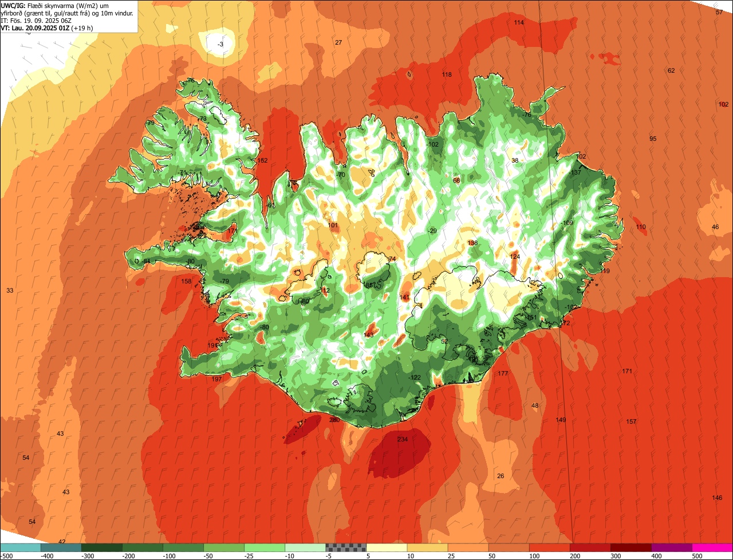Click the map value '124'
The width and height of the screenshot is (733, 560).
515,257
